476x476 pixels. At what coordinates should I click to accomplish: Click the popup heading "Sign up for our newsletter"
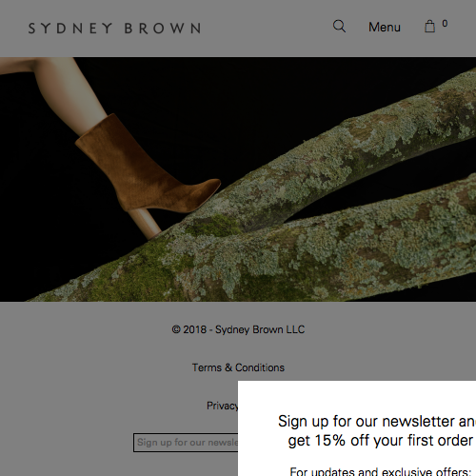tap(377, 422)
